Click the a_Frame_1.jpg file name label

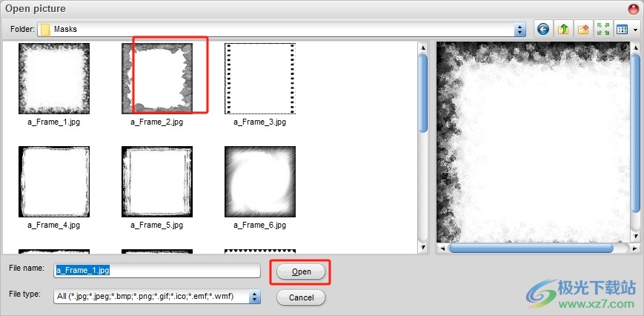point(54,122)
